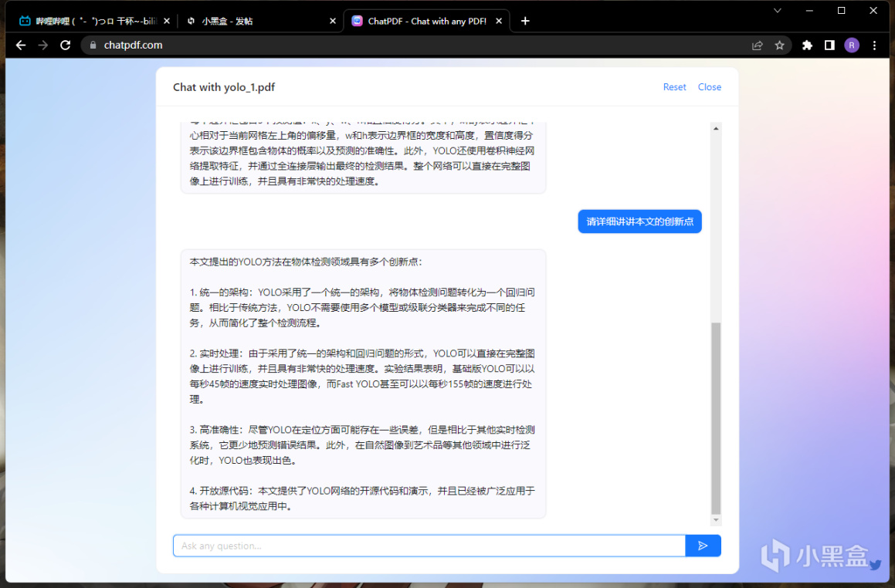Click the scrollbar up arrow
Screen dimensions: 895x588
coord(716,128)
